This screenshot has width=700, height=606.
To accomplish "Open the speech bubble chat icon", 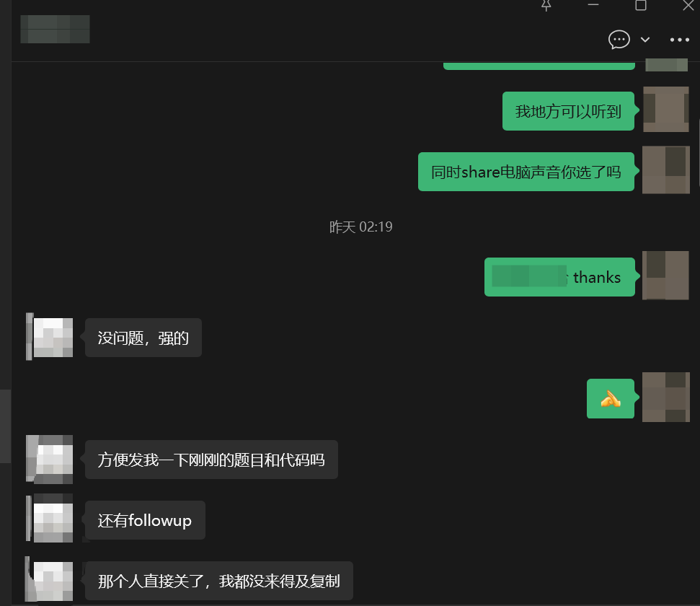I will point(619,40).
